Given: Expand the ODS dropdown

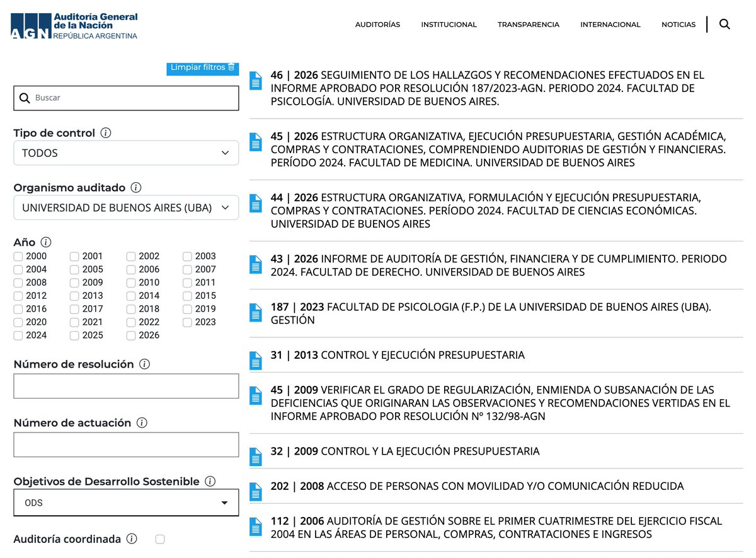Looking at the screenshot, I should pos(126,503).
